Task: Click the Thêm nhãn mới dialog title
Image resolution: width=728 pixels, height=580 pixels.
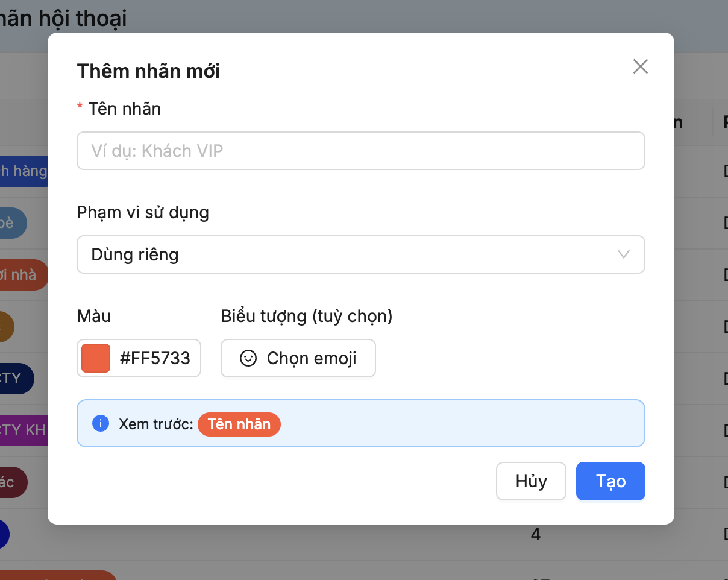Action: (x=148, y=71)
